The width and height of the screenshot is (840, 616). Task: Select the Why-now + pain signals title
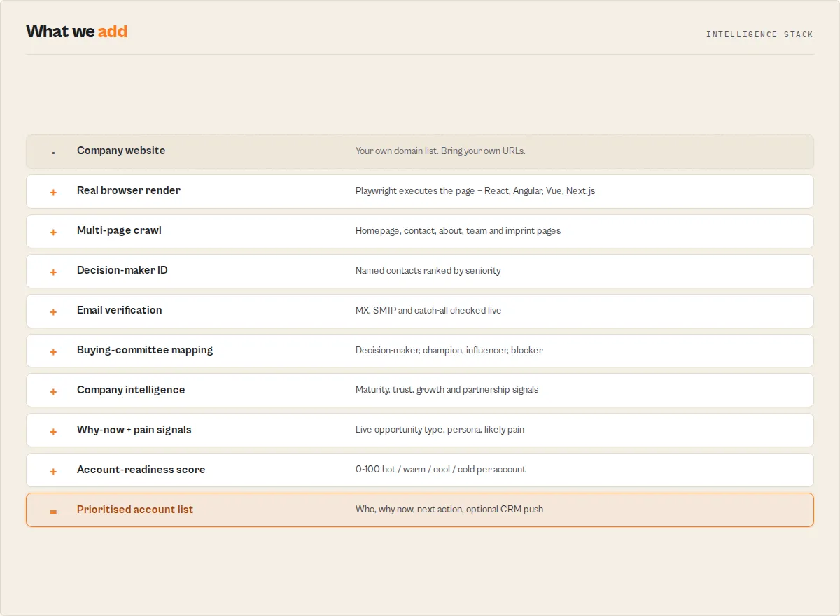(x=134, y=430)
